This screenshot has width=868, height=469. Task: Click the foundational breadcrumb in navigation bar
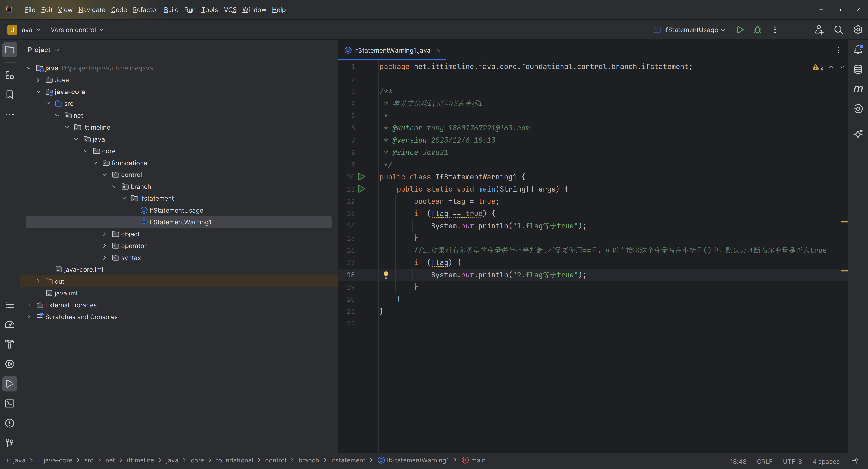coord(234,460)
